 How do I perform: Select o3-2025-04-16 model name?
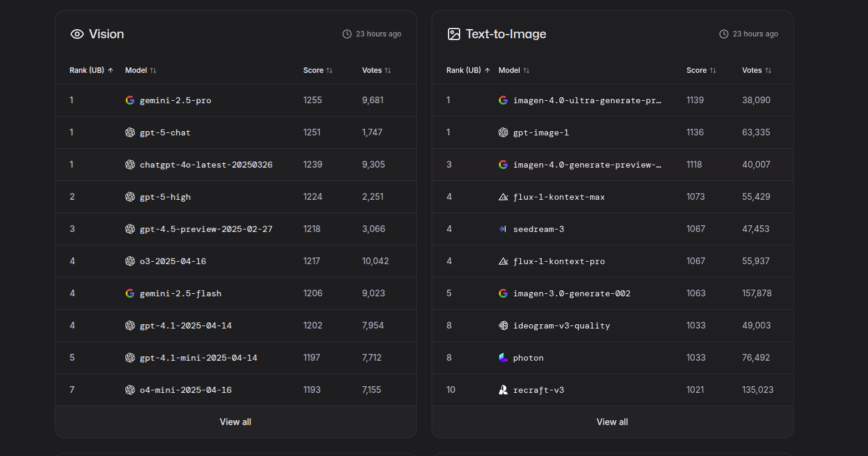click(173, 261)
